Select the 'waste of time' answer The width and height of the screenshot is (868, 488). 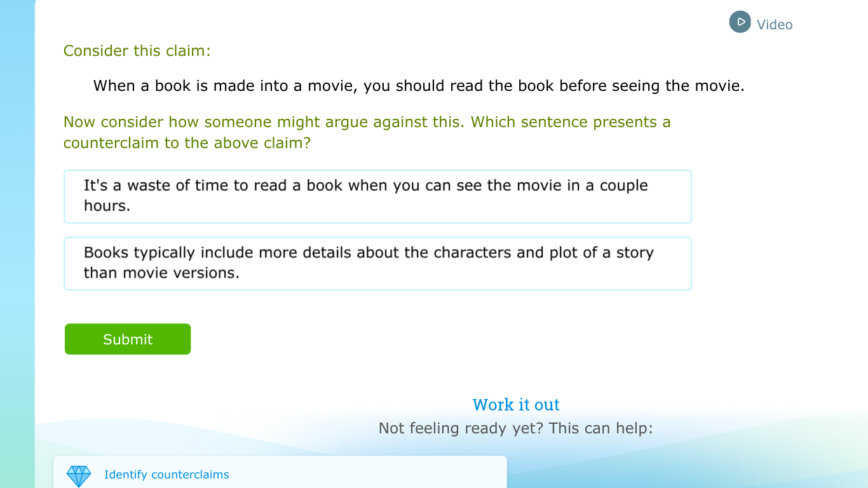pos(377,196)
